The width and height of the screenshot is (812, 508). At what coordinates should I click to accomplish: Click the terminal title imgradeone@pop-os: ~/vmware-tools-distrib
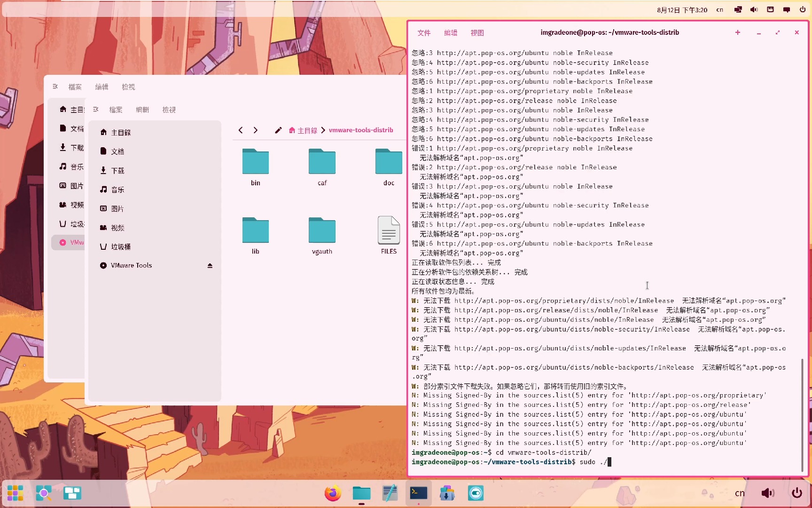click(609, 32)
